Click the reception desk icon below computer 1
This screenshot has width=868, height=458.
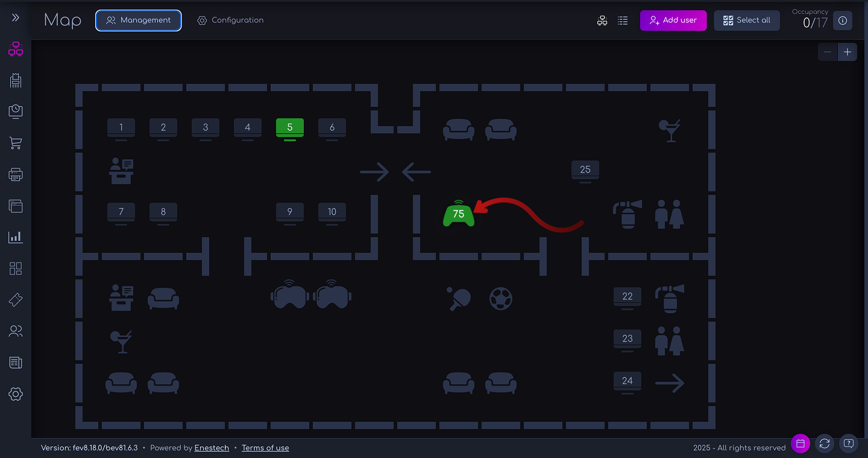click(x=121, y=171)
